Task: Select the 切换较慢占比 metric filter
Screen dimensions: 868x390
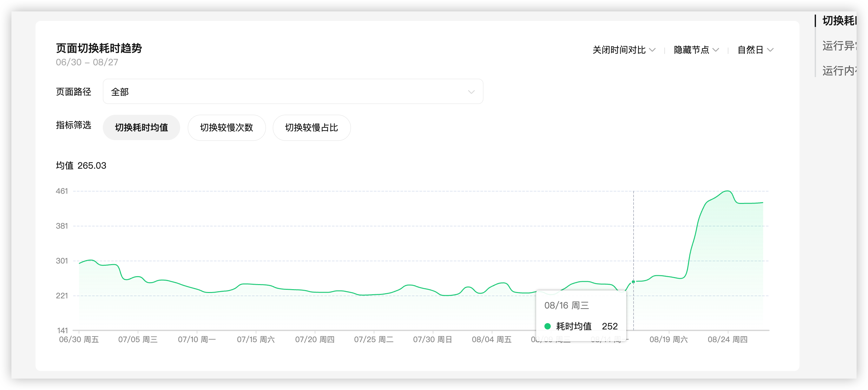Action: point(311,128)
